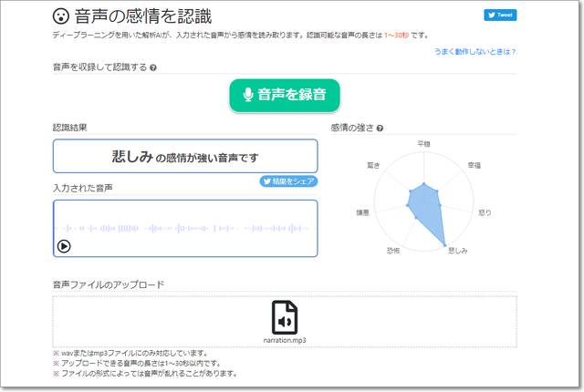
Task: Select the 恐怖 label on radar chart
Action: pyautogui.click(x=393, y=250)
